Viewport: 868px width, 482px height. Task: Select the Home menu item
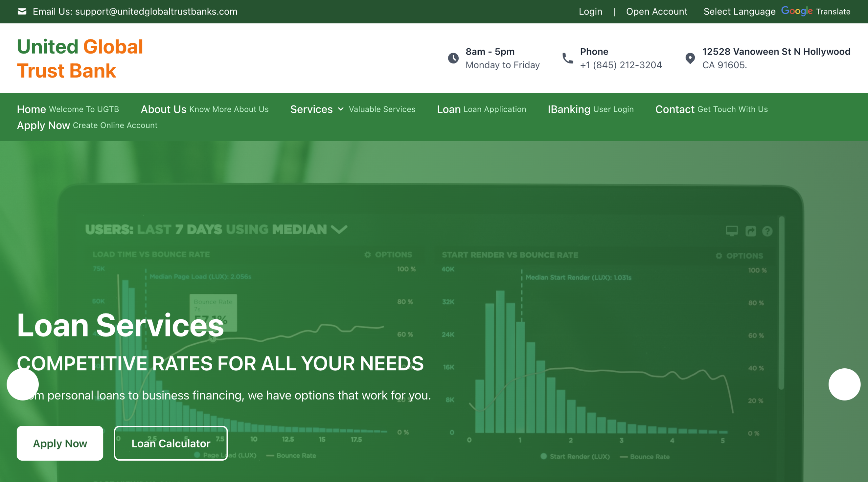tap(32, 109)
